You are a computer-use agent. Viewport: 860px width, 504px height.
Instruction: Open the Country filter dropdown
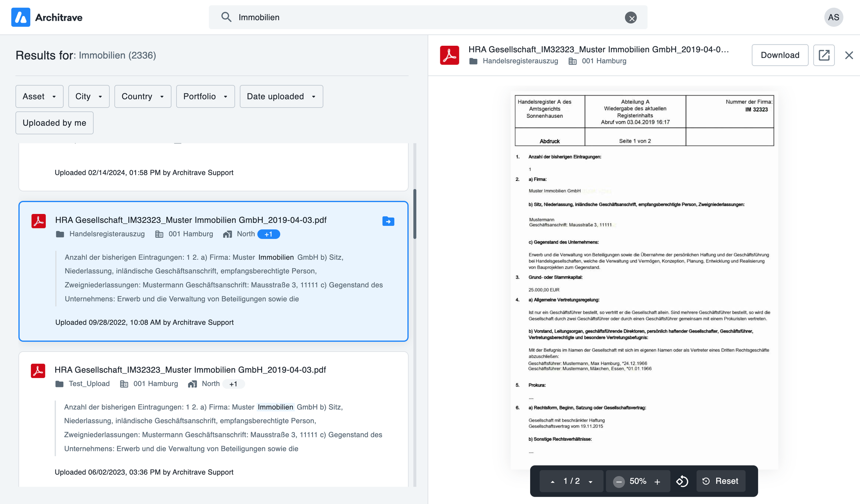coord(142,96)
